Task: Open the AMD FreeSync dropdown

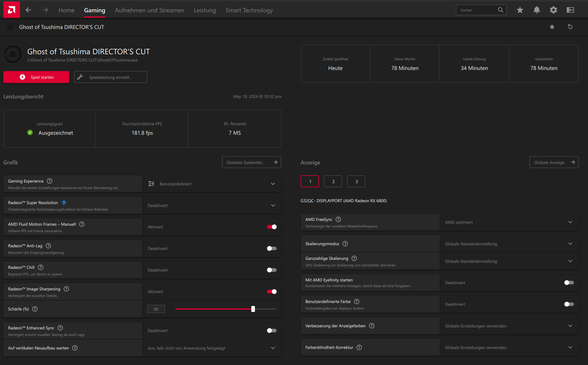Action: click(x=570, y=222)
